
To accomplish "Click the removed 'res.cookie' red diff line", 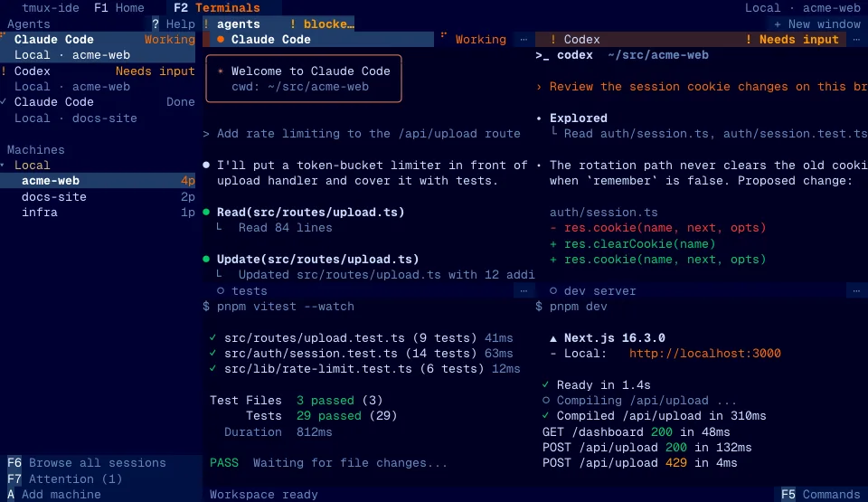I will 657,228.
